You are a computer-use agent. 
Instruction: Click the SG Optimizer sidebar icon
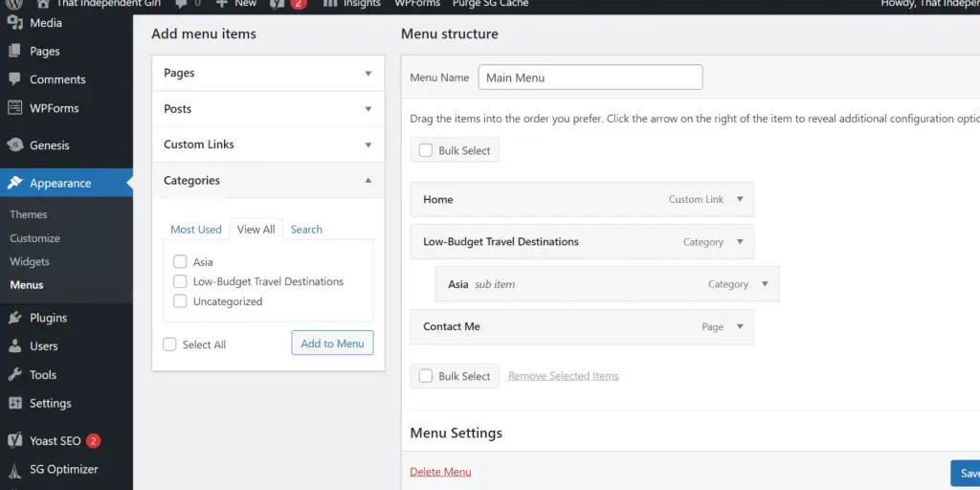[x=15, y=469]
